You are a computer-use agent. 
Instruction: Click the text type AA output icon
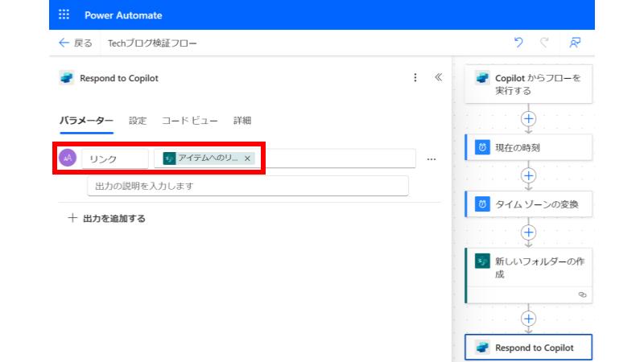click(68, 158)
